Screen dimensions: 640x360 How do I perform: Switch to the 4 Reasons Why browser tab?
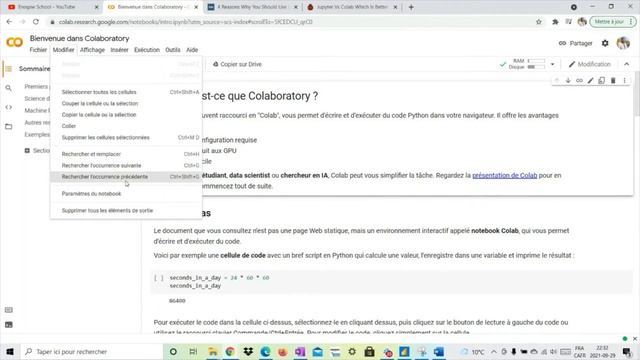tap(252, 7)
